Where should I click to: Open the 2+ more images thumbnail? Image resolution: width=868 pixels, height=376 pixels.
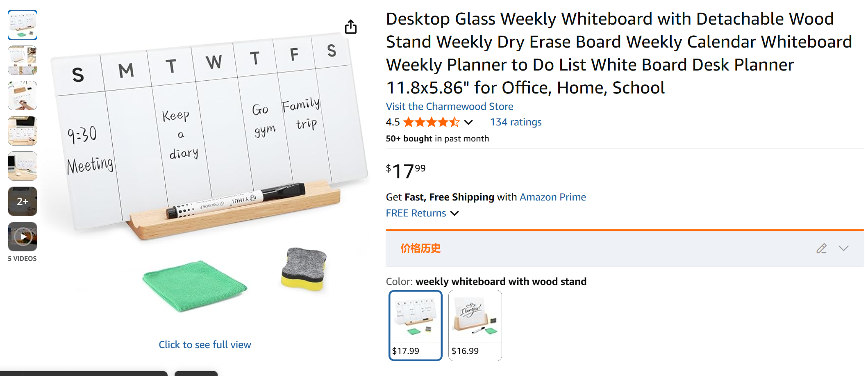point(23,201)
